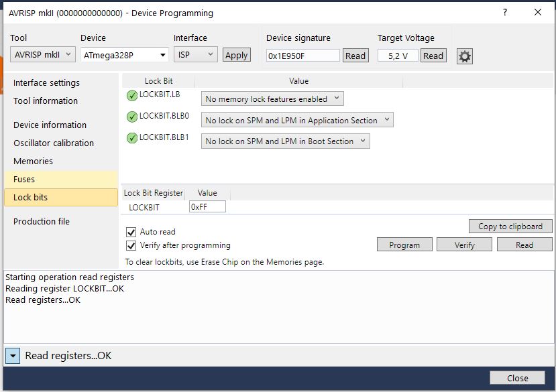Screen dimensions: 556x392
Task: Open the LOCKBIT.LB value dropdown
Action: click(x=272, y=99)
